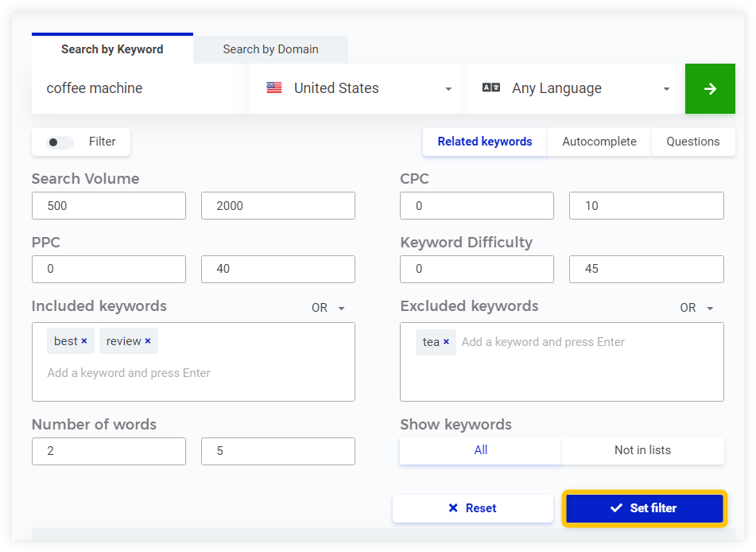Image resolution: width=756 pixels, height=552 pixels.
Task: Click the Reset button
Action: click(472, 508)
